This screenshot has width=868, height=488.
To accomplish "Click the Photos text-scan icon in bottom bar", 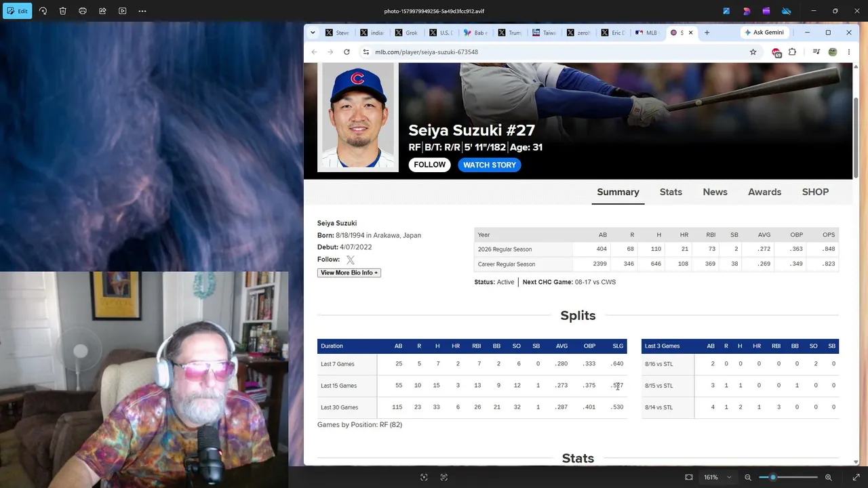I will 444,477.
